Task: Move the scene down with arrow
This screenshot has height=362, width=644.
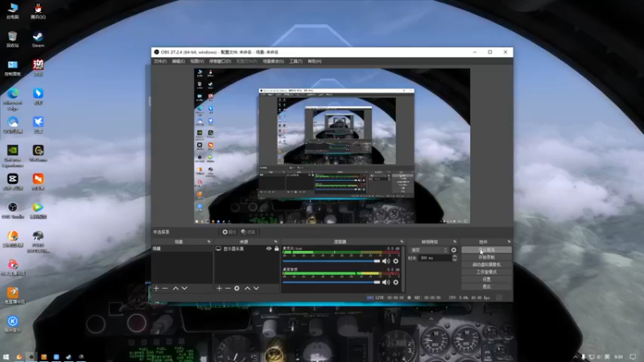Action: coord(185,289)
